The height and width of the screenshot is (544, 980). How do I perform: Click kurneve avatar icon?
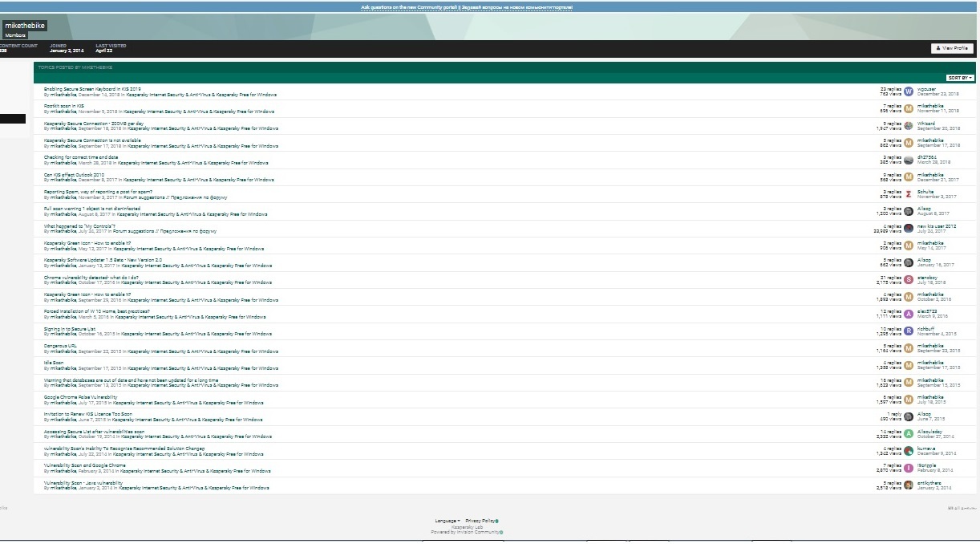(909, 451)
